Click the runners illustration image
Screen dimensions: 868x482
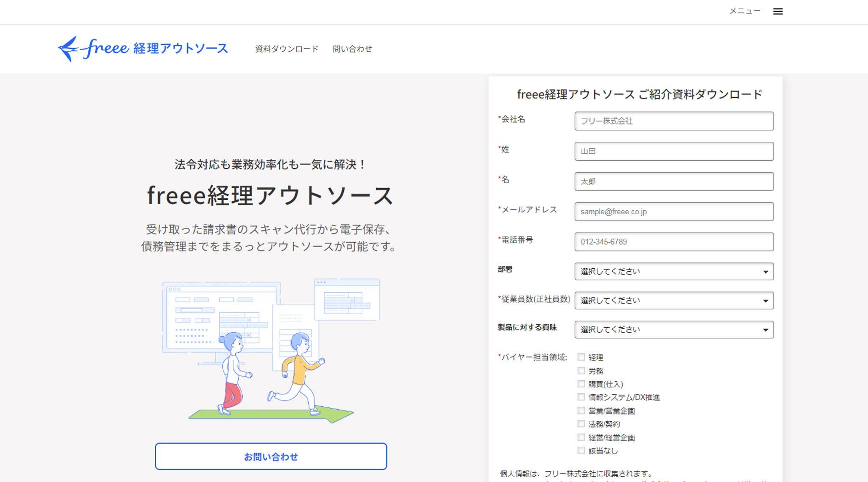coord(271,351)
